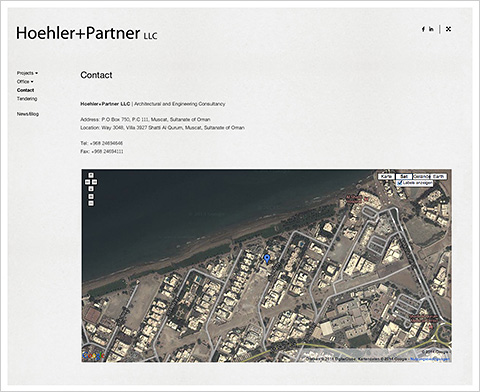Screen dimensions: 480x392
Task: Click the Tel: +968 number text
Action: (x=101, y=143)
